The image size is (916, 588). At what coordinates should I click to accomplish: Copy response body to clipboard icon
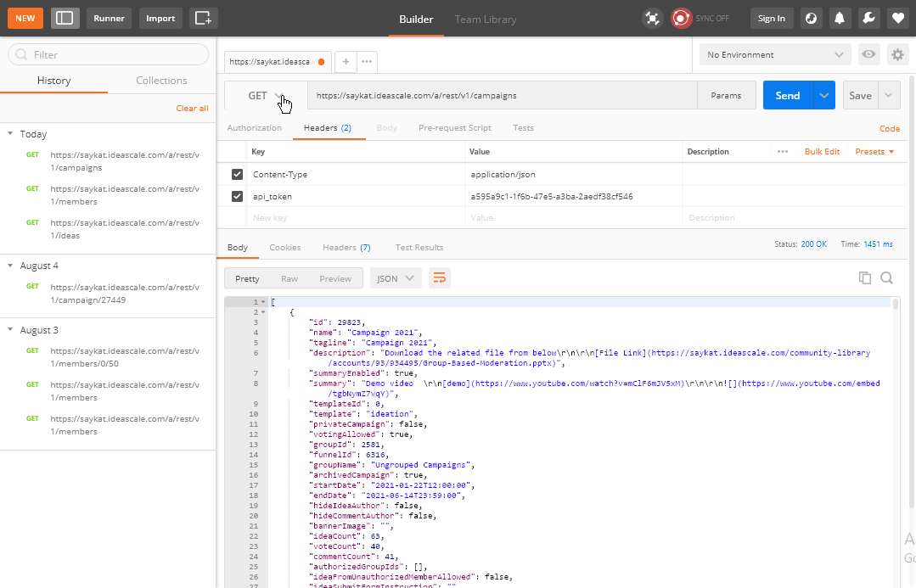[865, 277]
